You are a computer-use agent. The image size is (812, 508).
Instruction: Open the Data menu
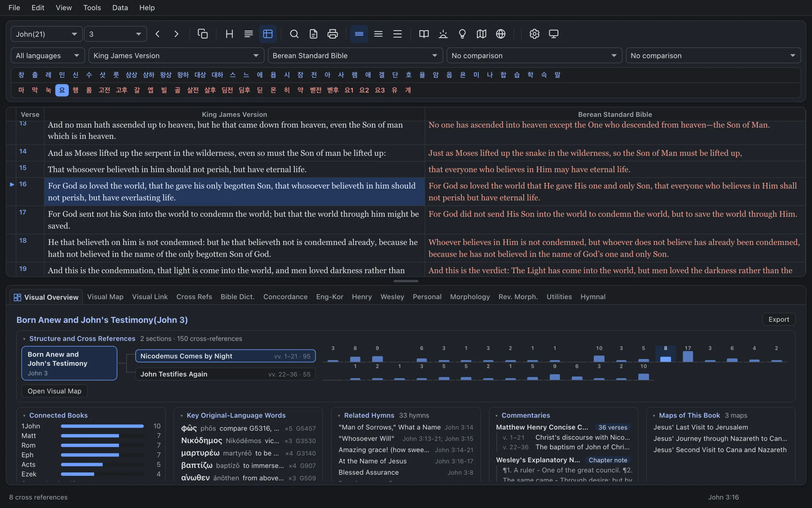pos(120,7)
